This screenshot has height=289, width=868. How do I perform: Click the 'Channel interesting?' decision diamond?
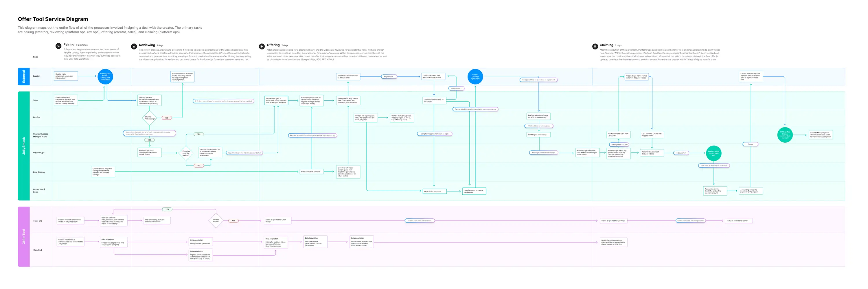click(x=150, y=118)
